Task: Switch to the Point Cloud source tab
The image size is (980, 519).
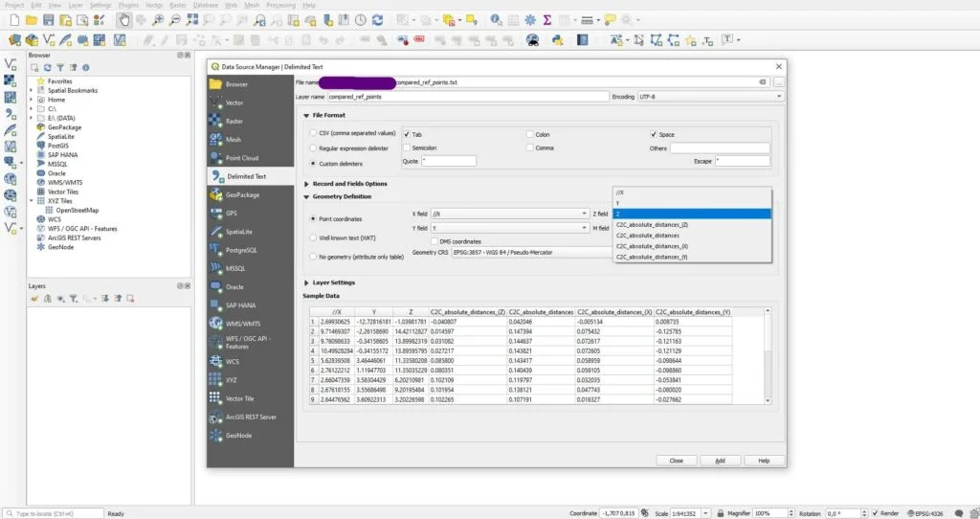Action: click(251, 158)
